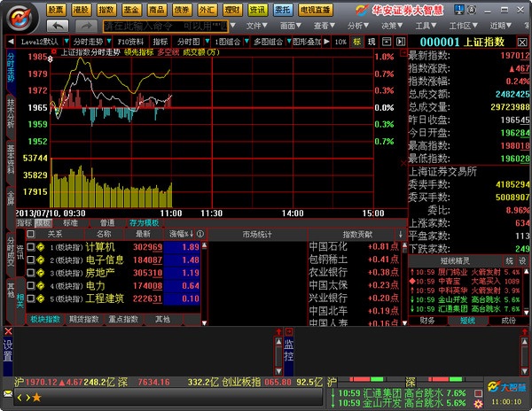Click the 统 button on 短线精灵
Screen dimensions: 532x411
(x=509, y=260)
